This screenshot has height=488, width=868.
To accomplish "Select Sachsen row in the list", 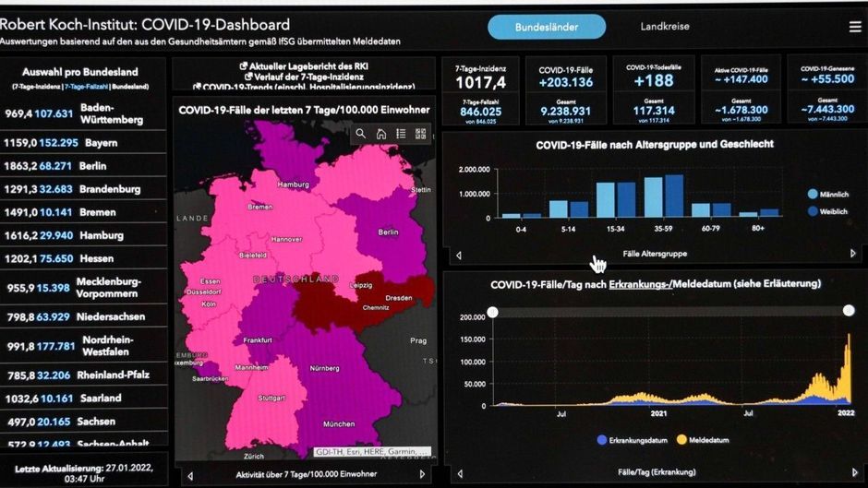I will [83, 422].
